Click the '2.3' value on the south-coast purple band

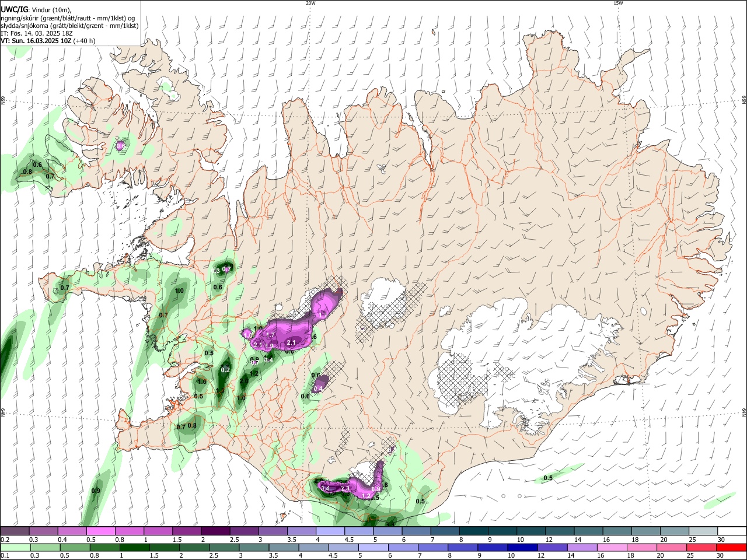[x=345, y=488]
